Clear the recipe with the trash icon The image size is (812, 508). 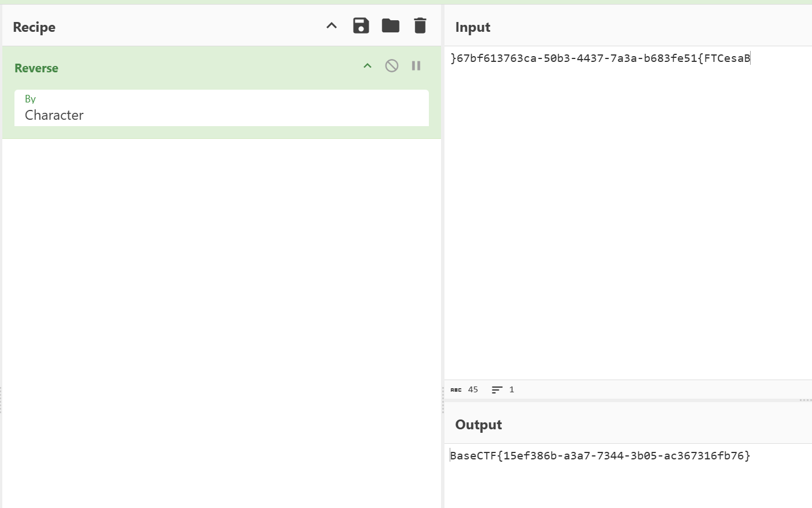(420, 26)
